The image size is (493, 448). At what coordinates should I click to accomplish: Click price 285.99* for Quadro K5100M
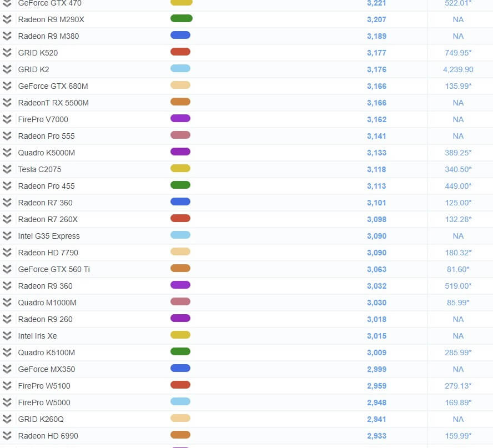(x=458, y=353)
